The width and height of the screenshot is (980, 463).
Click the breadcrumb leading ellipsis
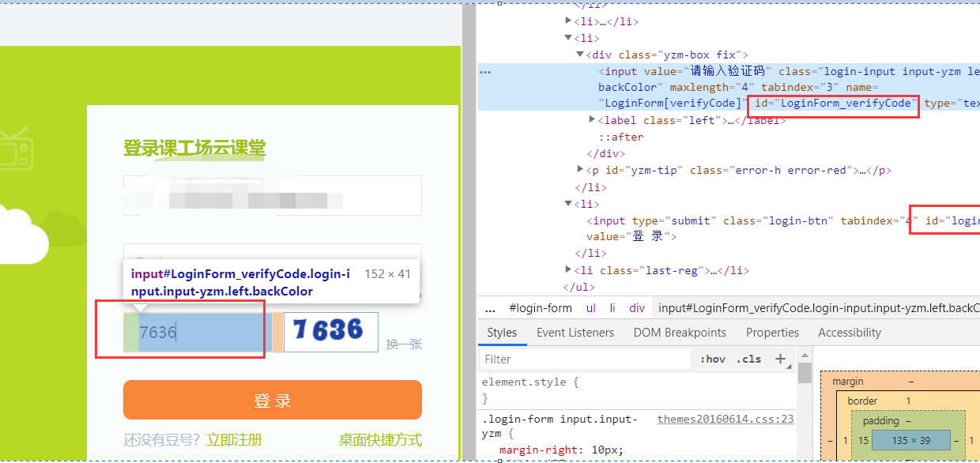tap(490, 308)
